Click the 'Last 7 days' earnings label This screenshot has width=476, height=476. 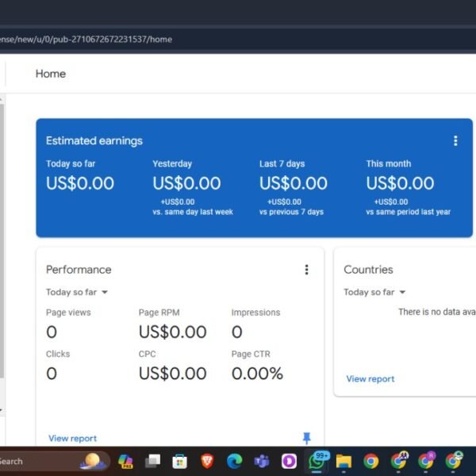[x=282, y=163]
